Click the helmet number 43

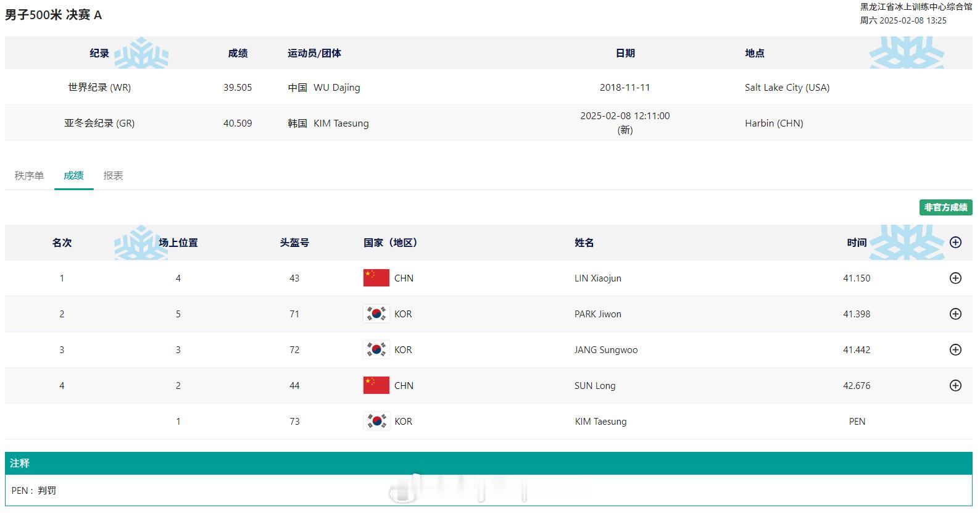(x=294, y=278)
